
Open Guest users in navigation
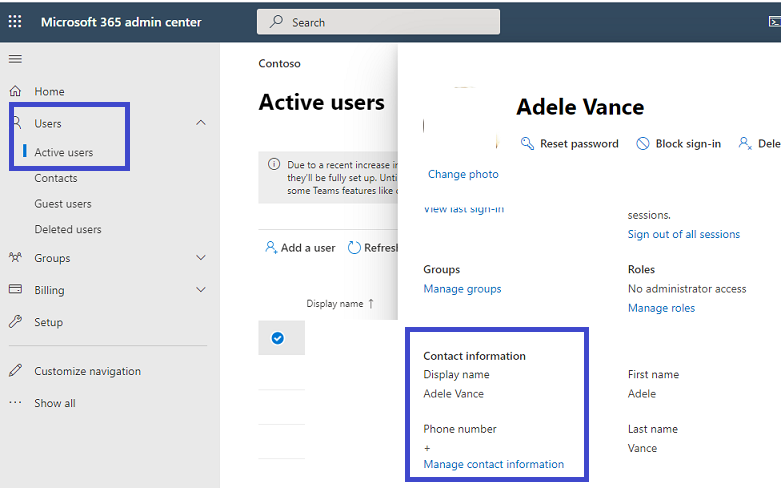tap(63, 204)
